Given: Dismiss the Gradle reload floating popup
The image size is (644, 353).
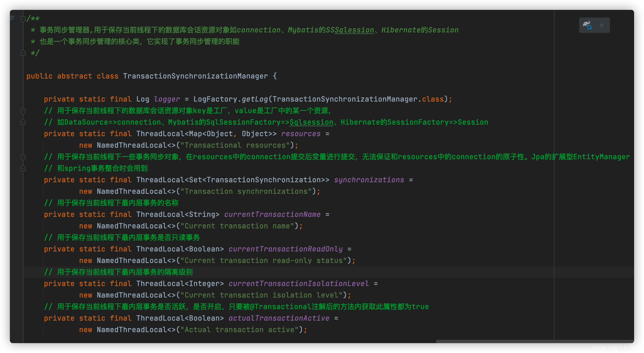Looking at the screenshot, I should 602,25.
